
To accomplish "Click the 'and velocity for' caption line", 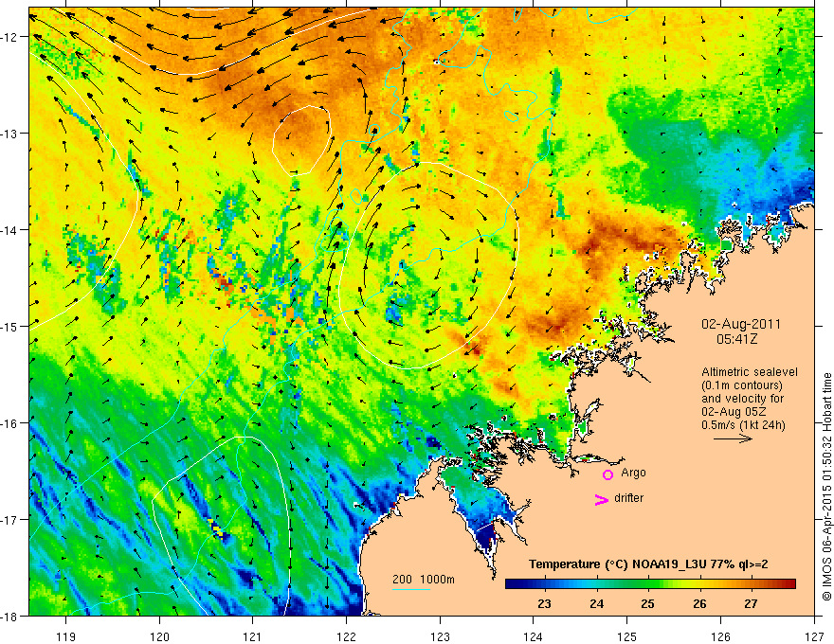I will [742, 399].
